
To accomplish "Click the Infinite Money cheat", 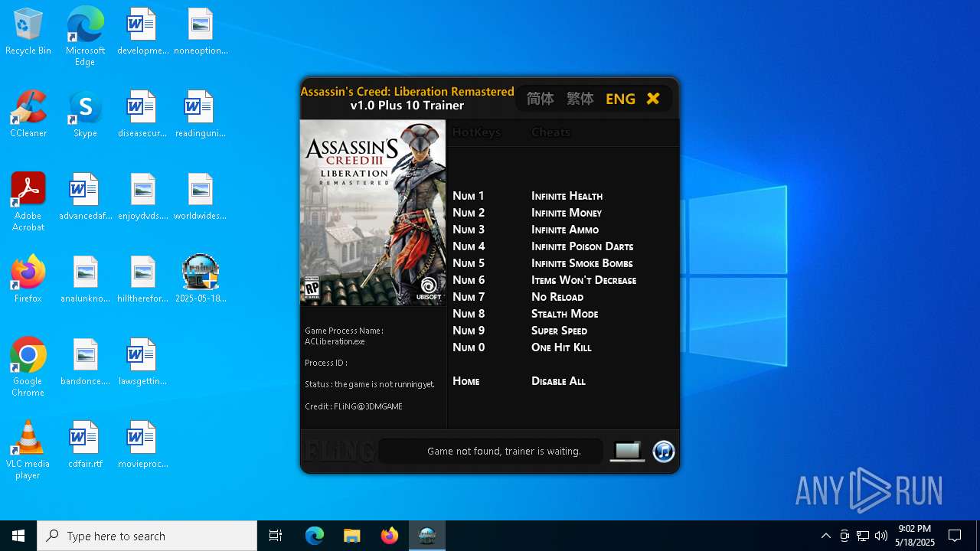I will [567, 213].
